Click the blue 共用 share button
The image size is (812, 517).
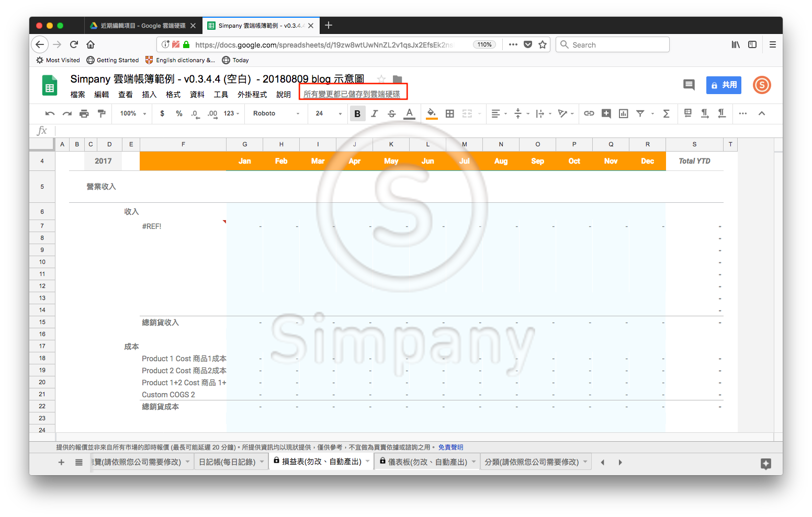click(724, 85)
